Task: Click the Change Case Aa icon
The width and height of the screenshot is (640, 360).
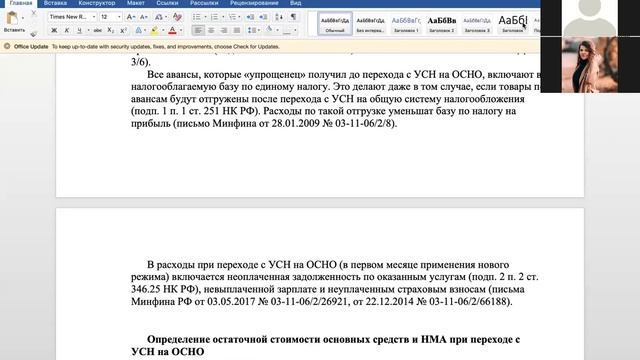Action: (x=159, y=17)
